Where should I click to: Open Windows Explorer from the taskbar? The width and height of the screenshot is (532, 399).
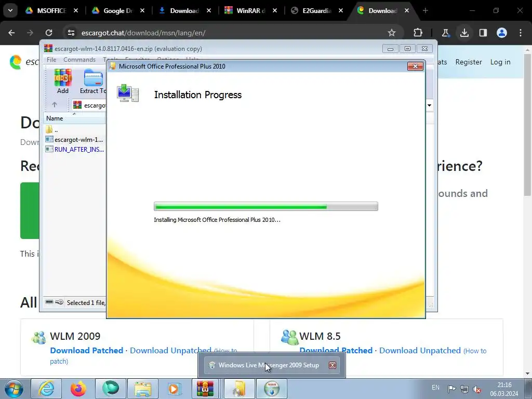143,389
